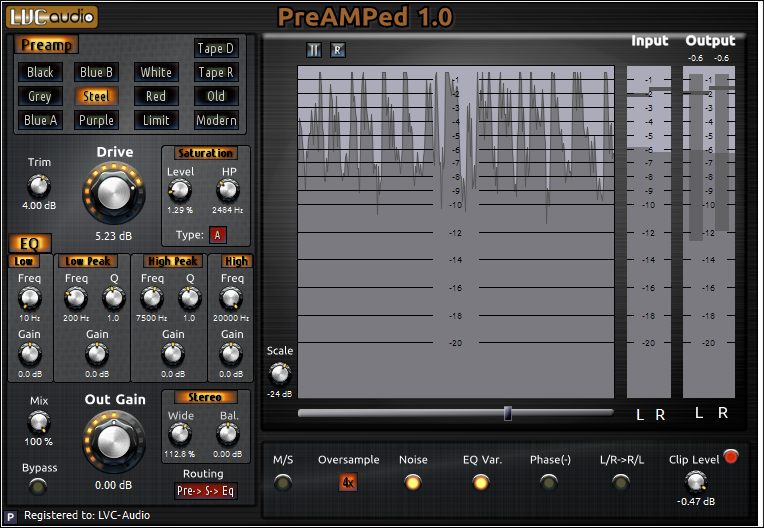Click the Scale knob
Viewport: 764px width, 528px height.
pyautogui.click(x=280, y=374)
